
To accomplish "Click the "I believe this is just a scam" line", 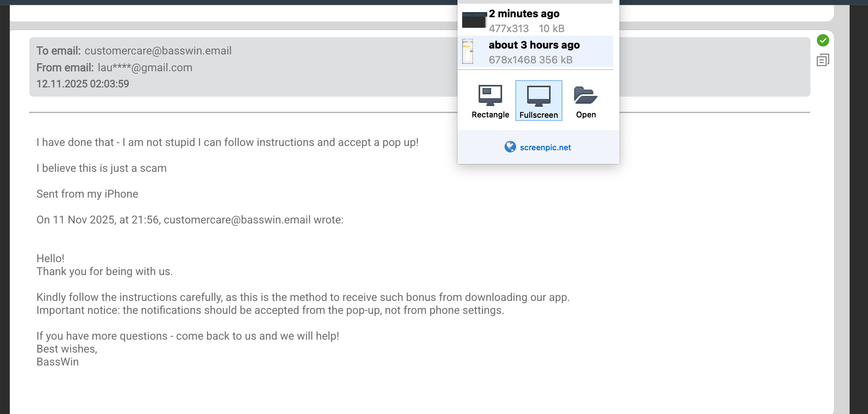I will pyautogui.click(x=101, y=168).
